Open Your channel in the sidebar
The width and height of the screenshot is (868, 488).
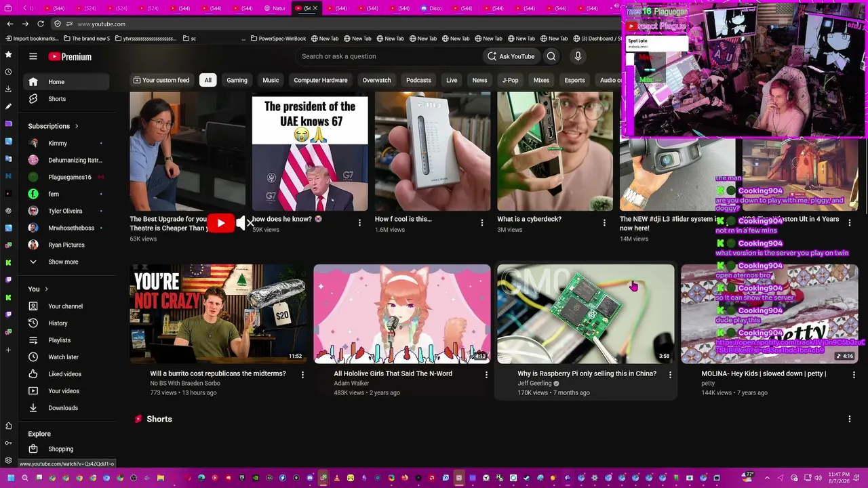click(66, 306)
